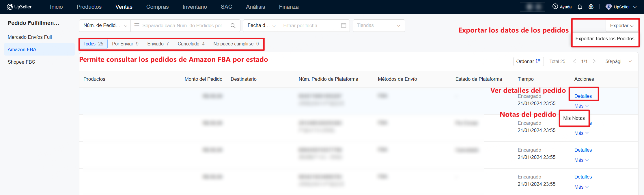Switch to the Cancelado tab
The height and width of the screenshot is (195, 644).
point(191,44)
